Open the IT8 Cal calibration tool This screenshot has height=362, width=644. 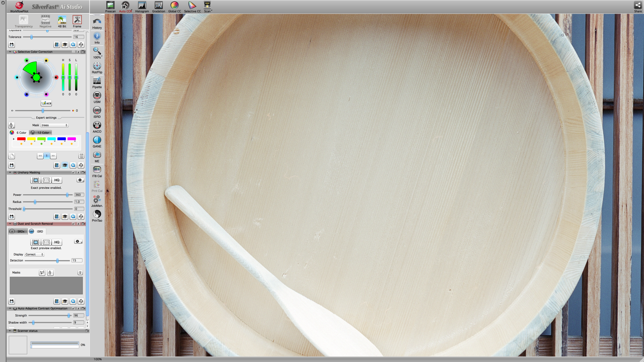(x=97, y=171)
